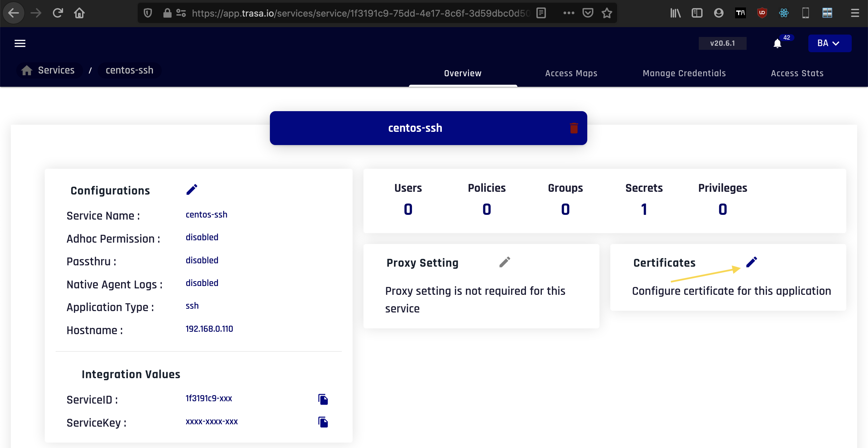This screenshot has width=868, height=448.
Task: Navigate back using the Services breadcrumb
Action: point(56,70)
